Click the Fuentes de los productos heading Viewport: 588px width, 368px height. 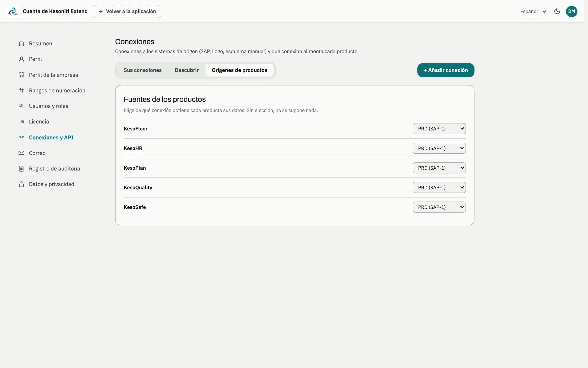[x=165, y=99]
